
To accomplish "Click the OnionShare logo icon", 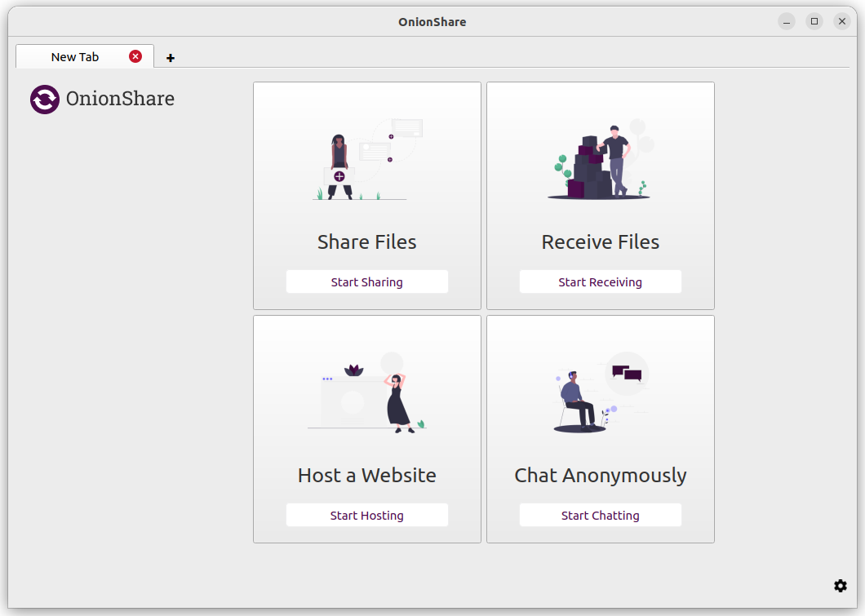I will (x=44, y=99).
